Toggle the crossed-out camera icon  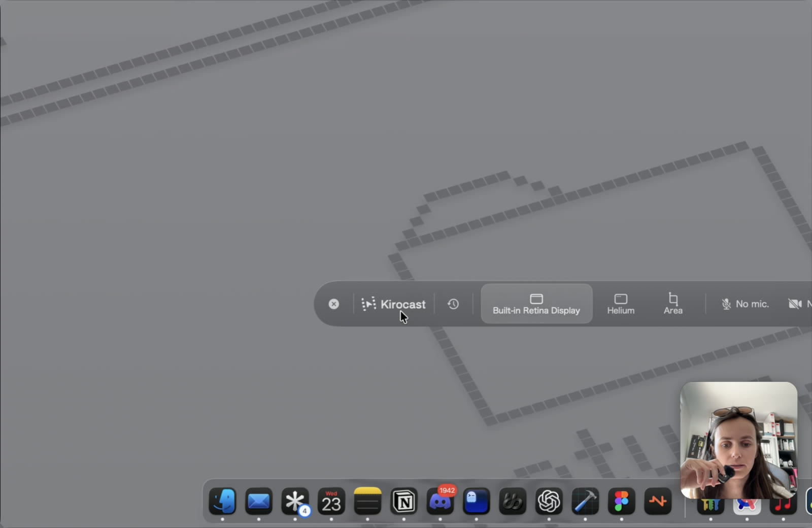795,304
